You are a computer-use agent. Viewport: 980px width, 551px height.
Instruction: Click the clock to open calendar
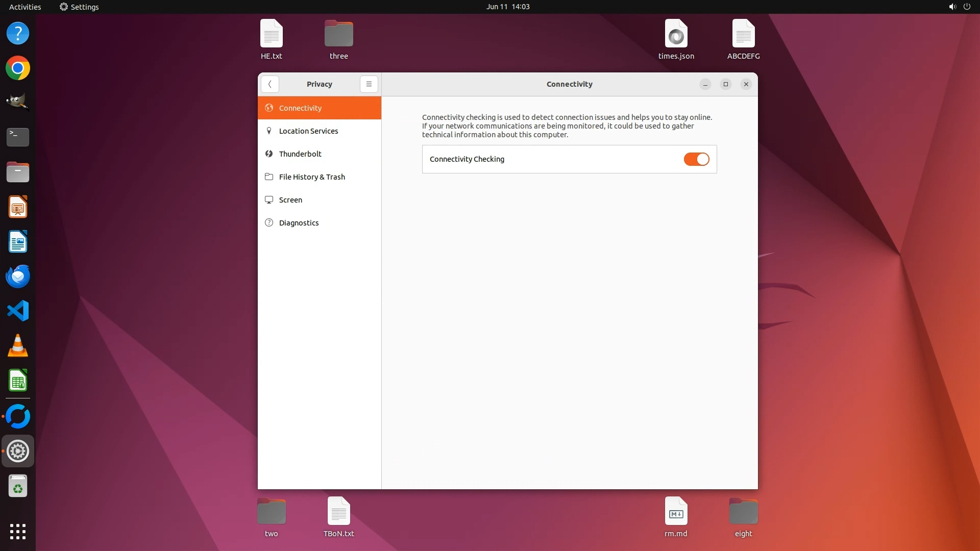507,7
